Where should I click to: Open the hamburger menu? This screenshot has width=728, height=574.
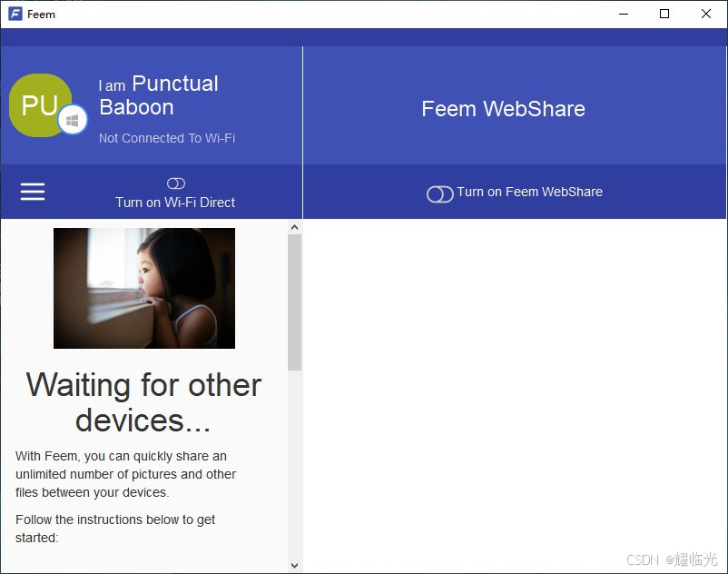(x=33, y=192)
